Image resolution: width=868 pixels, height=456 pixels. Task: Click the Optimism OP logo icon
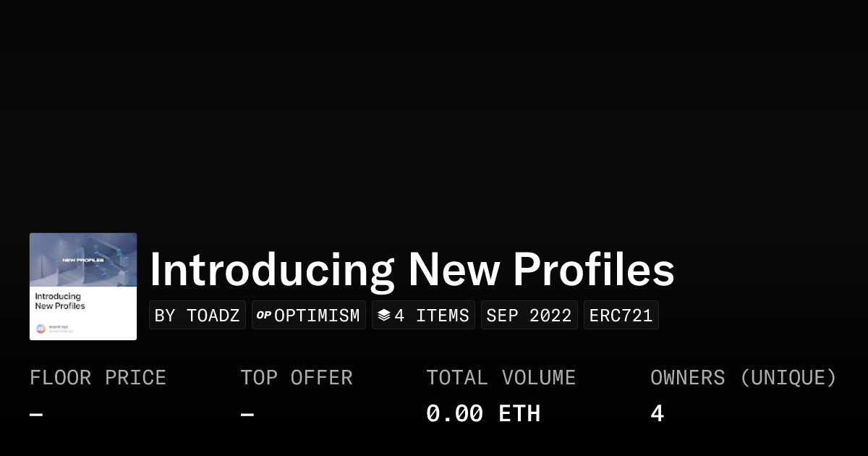[264, 316]
